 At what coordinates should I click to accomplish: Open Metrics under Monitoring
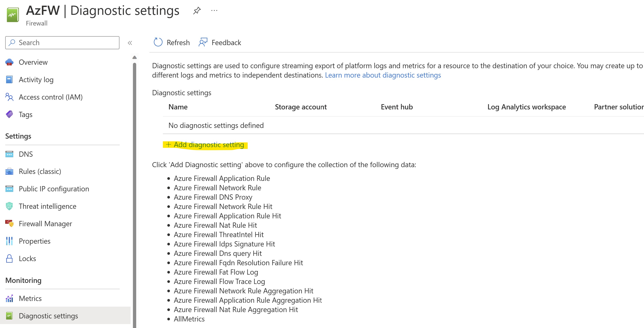click(30, 298)
